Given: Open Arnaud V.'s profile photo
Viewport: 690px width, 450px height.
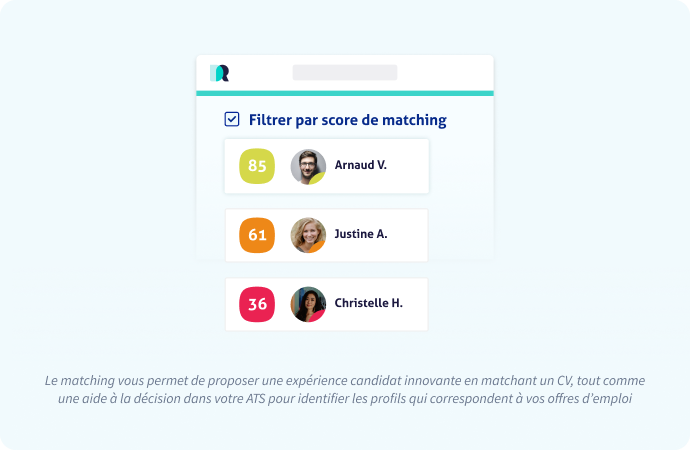Looking at the screenshot, I should point(308,166).
